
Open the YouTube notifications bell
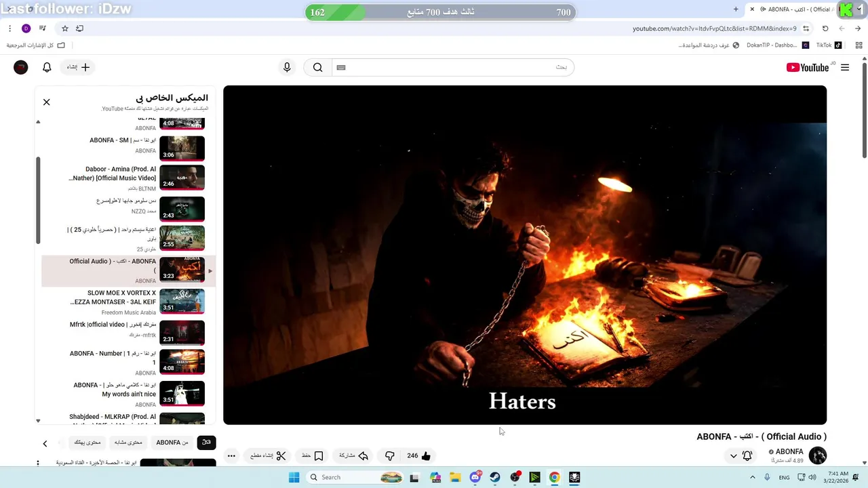click(x=47, y=67)
